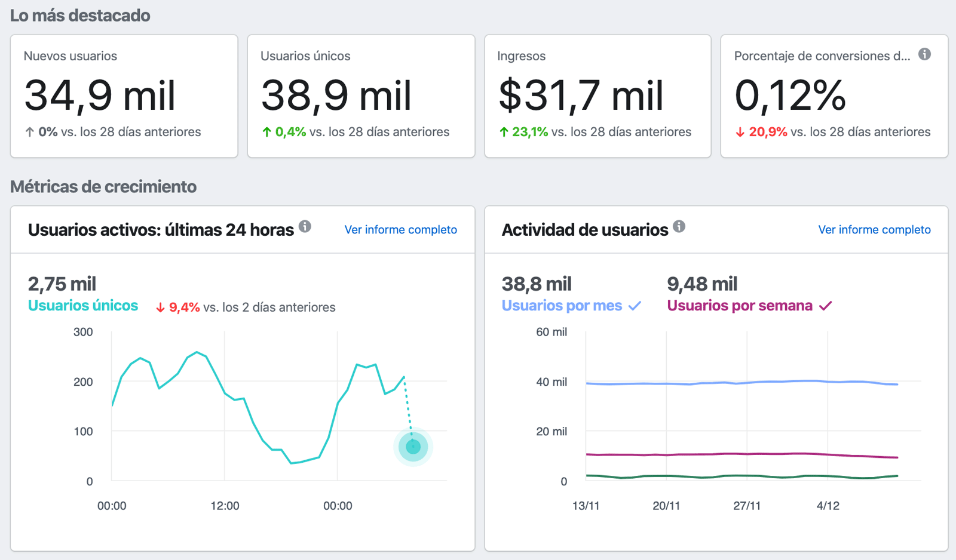Click the 60 mil y-axis label
956x560 pixels.
(551, 332)
